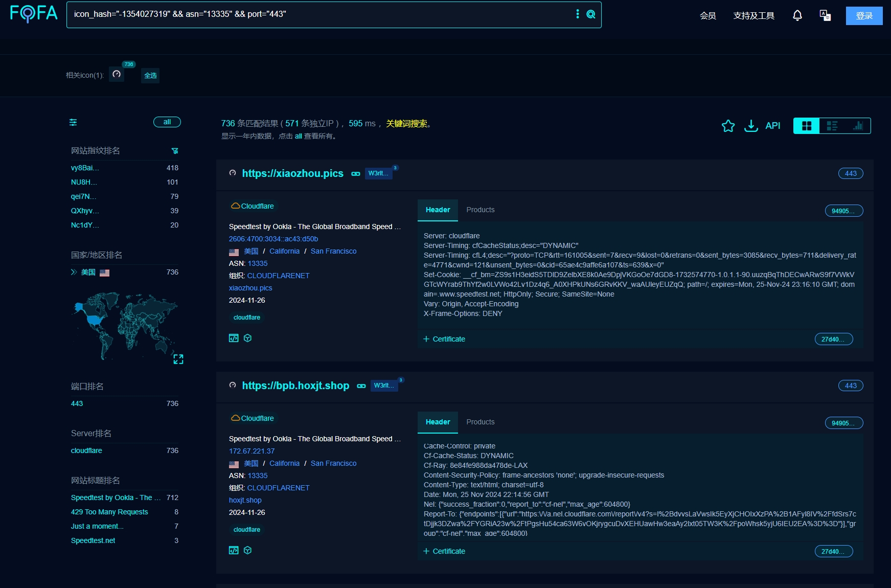The height and width of the screenshot is (588, 891).
Task: Open the Products tab in xiaozhou.pics card
Action: point(481,210)
